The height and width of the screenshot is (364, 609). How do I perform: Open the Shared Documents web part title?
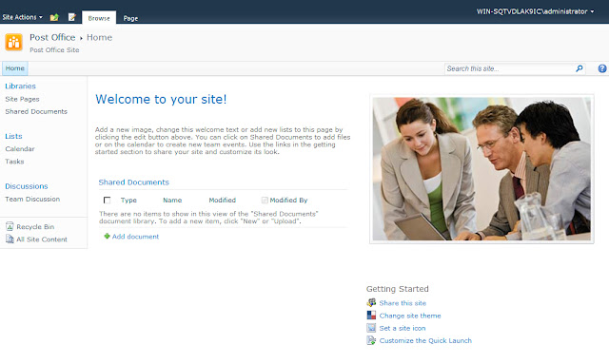[x=133, y=182]
